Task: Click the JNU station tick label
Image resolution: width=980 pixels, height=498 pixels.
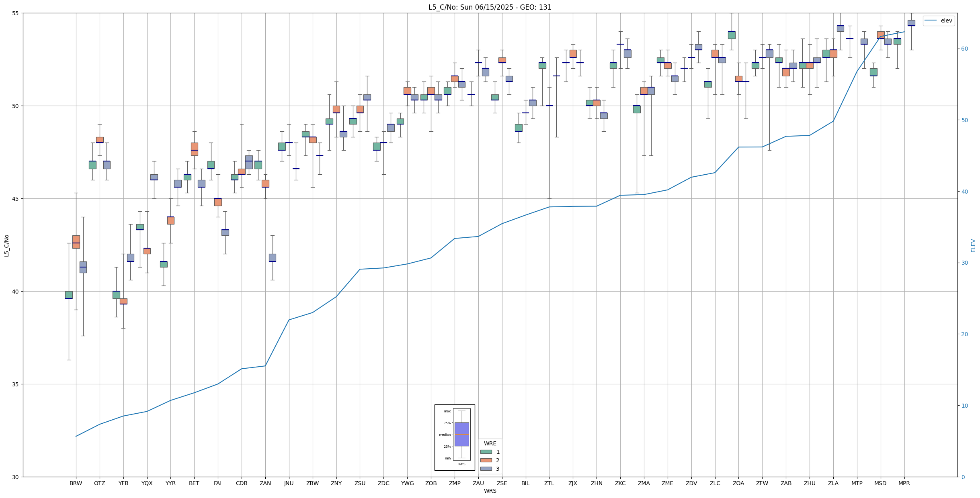Action: (x=289, y=483)
